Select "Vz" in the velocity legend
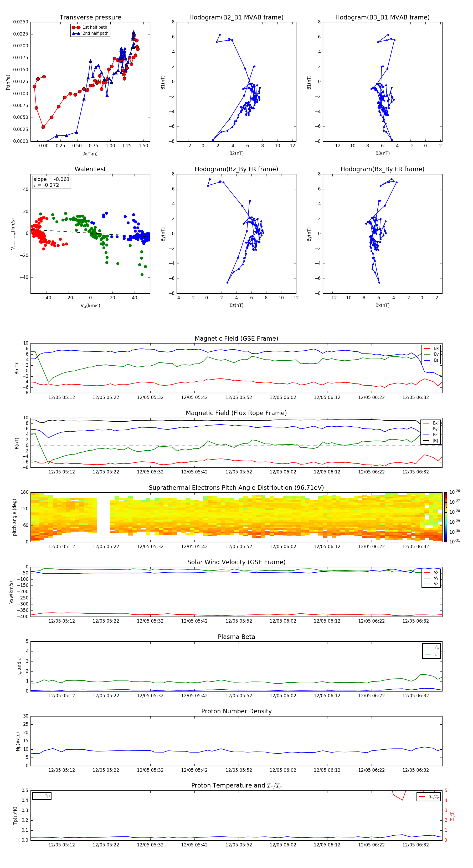Image resolution: width=473 pixels, height=868 pixels. [431, 584]
